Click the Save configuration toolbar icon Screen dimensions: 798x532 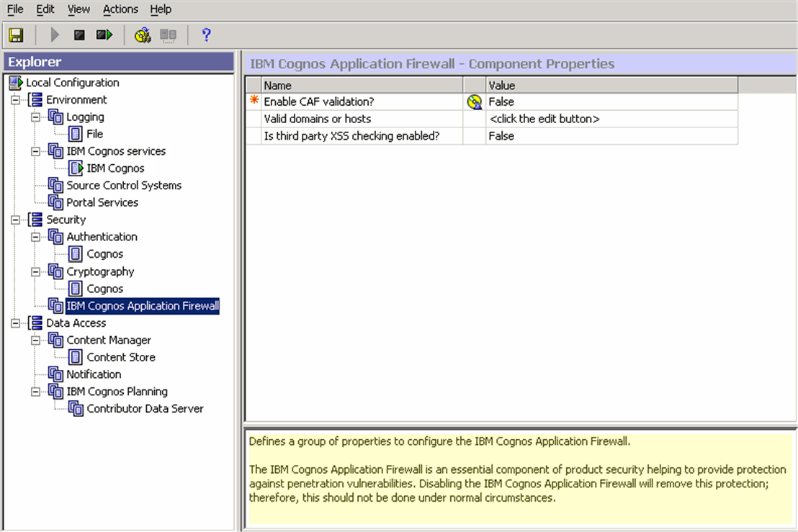(x=16, y=35)
